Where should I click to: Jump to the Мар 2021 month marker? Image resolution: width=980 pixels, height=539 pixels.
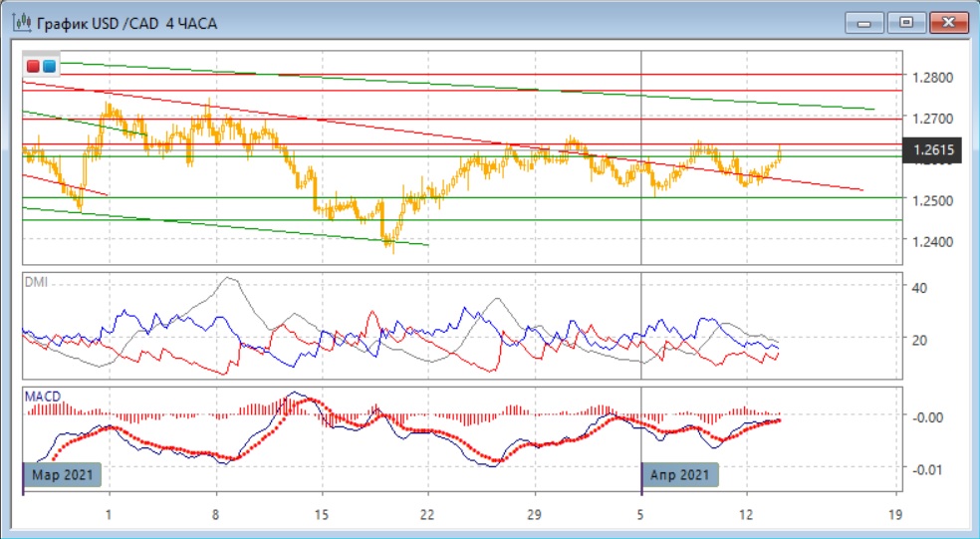(x=63, y=474)
